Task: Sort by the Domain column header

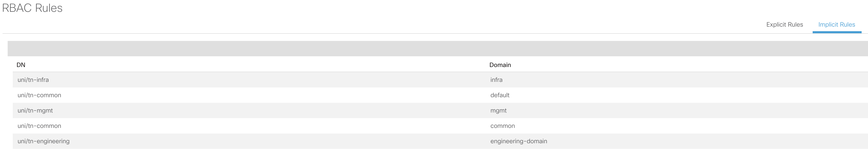Action: click(500, 65)
